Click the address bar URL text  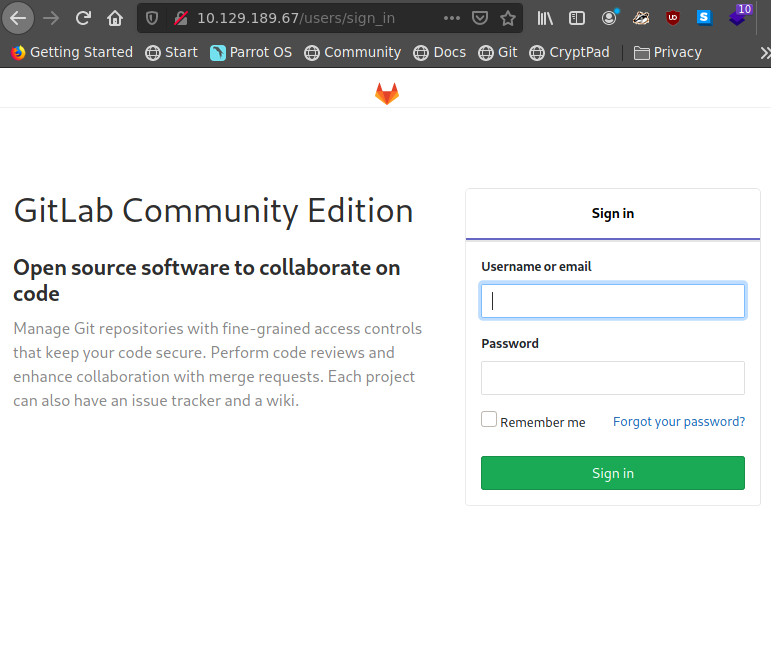pos(296,18)
